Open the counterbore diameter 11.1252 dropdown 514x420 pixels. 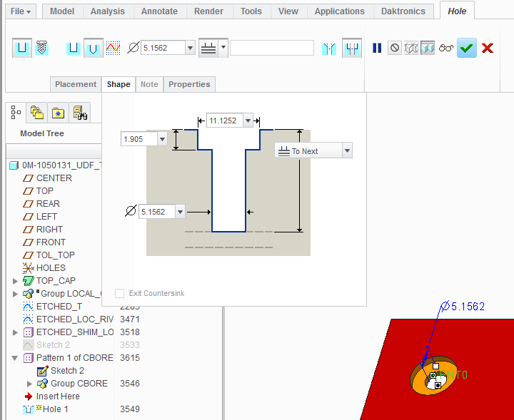pos(248,121)
